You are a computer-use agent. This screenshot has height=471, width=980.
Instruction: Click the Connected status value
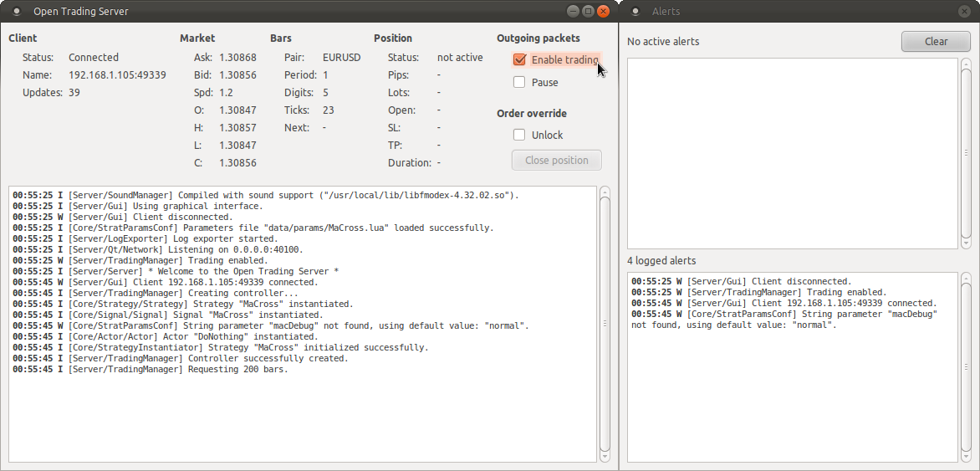(93, 58)
